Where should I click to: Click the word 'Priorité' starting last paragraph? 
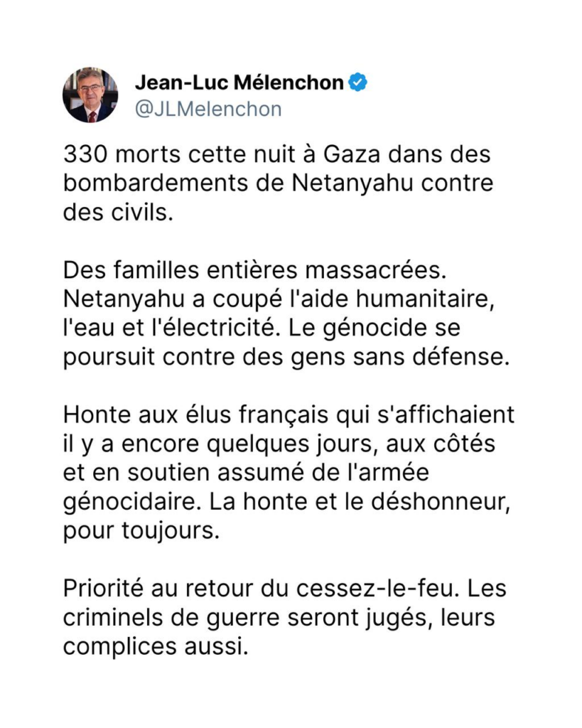tap(103, 589)
